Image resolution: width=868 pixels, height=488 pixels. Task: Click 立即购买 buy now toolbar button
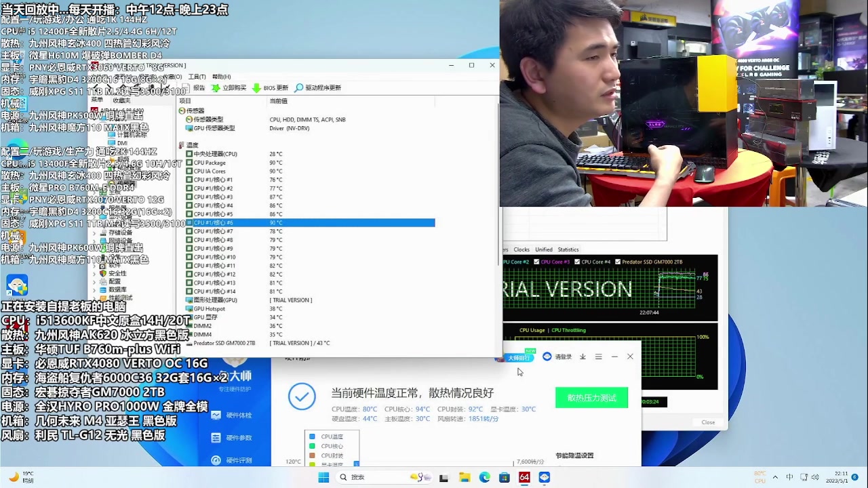click(x=229, y=88)
